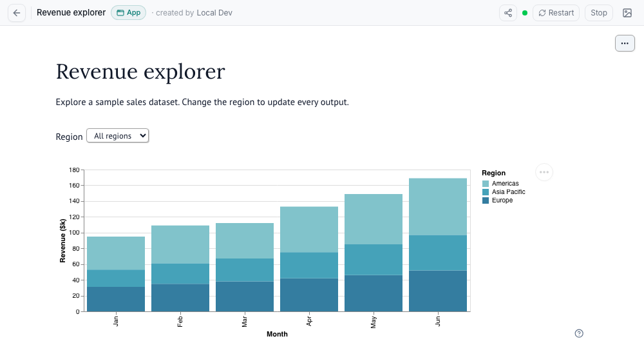Click the Region legend title
This screenshot has height=361, width=644.
[493, 173]
